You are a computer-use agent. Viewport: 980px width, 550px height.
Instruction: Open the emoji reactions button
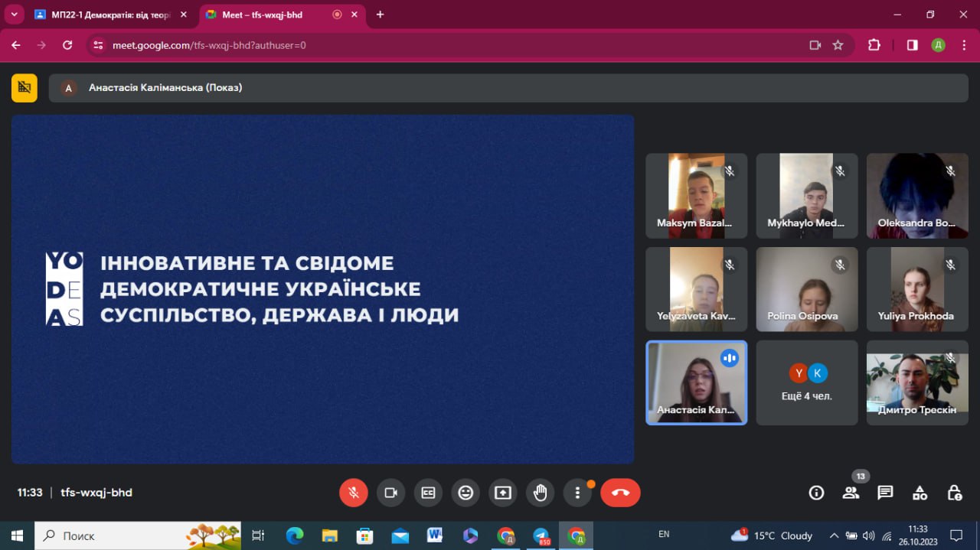pyautogui.click(x=465, y=493)
